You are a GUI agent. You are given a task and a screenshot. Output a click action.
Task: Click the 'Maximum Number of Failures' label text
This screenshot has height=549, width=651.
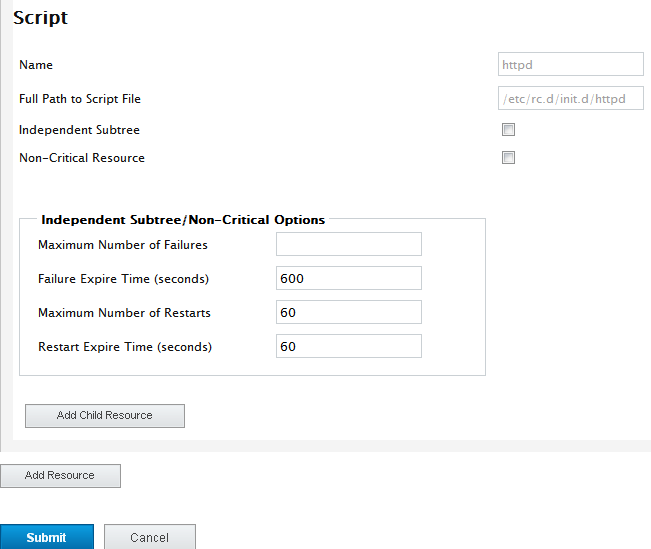(123, 245)
